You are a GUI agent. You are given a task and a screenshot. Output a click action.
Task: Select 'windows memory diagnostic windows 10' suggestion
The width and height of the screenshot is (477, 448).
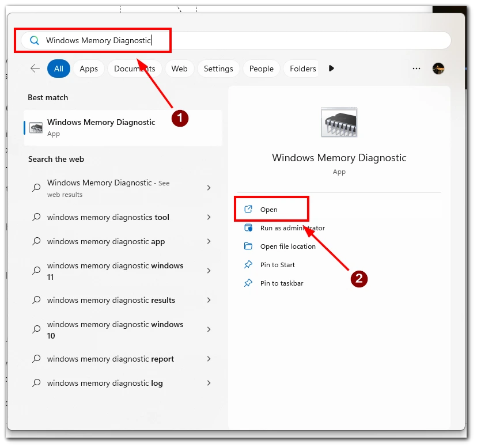[123, 330]
